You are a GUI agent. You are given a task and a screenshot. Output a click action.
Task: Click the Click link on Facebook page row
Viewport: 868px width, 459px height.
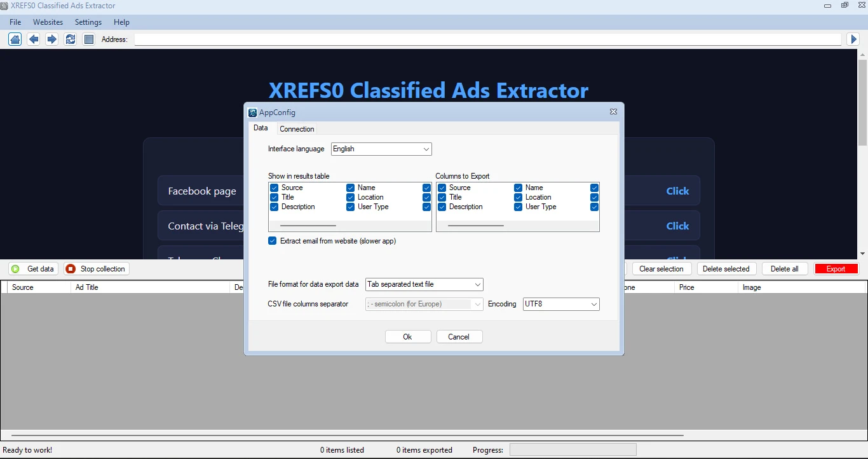(x=677, y=191)
